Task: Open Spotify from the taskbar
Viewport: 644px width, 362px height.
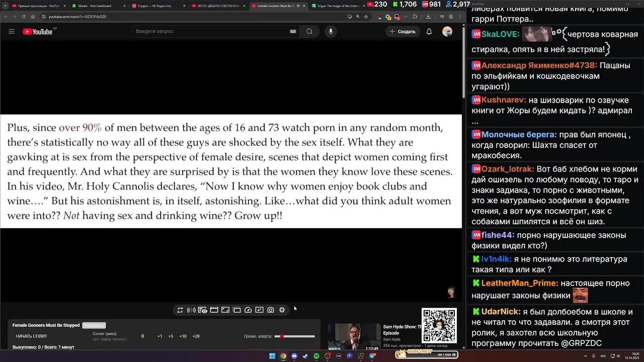Action: tap(316, 356)
